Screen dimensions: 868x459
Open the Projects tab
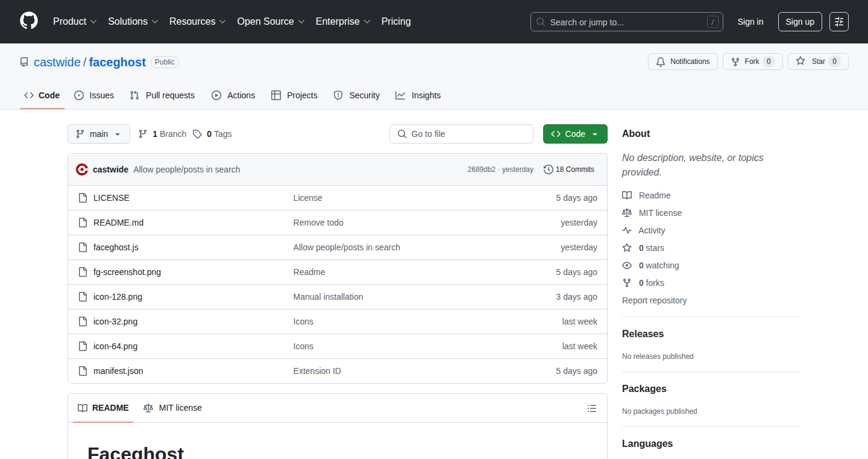click(x=294, y=95)
